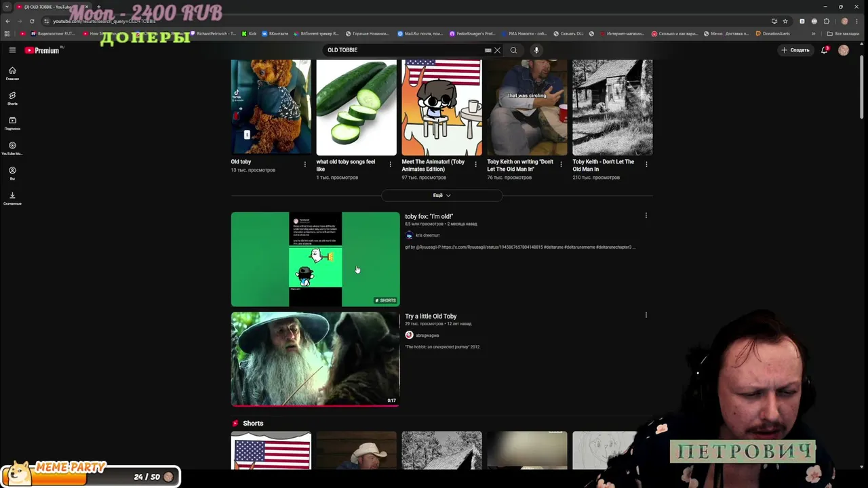Clear the YouTube search box with X
This screenshot has height=488, width=868.
[x=497, y=50]
